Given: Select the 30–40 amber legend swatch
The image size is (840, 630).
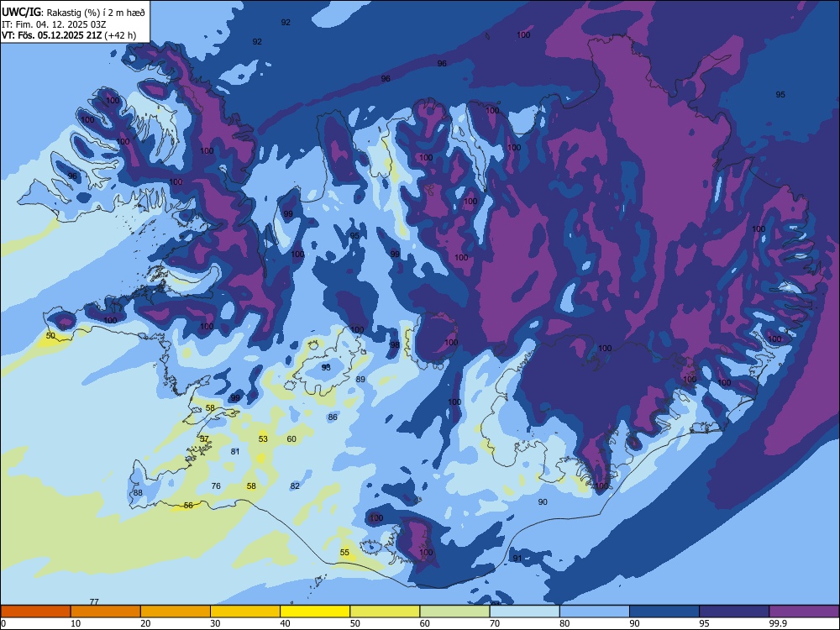Looking at the screenshot, I should pyautogui.click(x=245, y=612).
